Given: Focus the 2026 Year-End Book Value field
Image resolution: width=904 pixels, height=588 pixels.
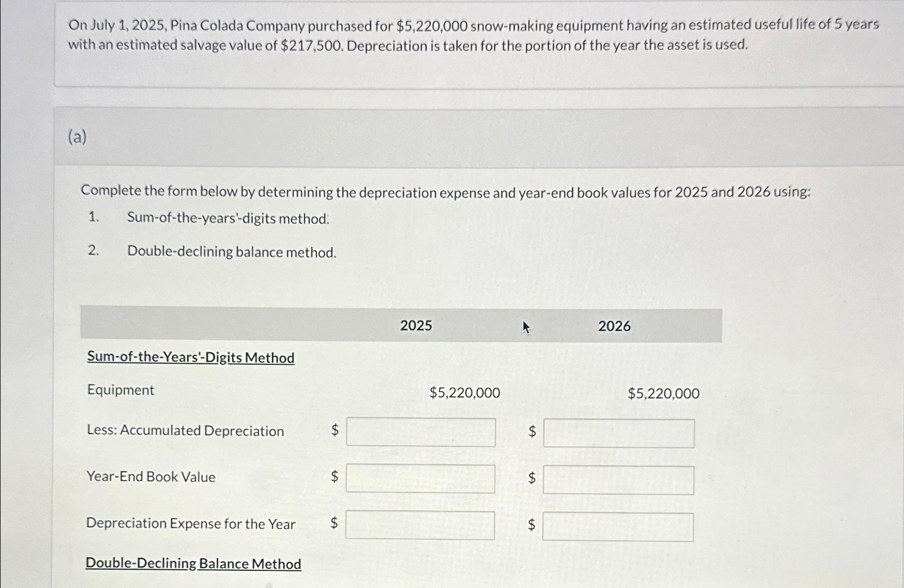Looking at the screenshot, I should (x=618, y=480).
